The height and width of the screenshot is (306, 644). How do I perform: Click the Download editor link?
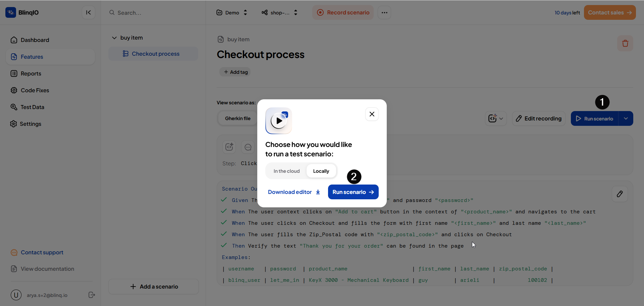point(294,192)
